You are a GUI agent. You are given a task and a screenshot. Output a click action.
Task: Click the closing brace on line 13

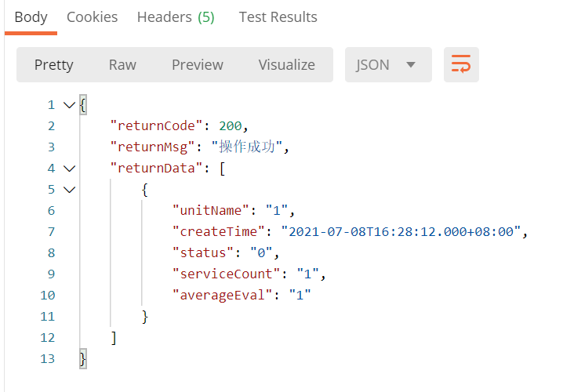(83, 359)
